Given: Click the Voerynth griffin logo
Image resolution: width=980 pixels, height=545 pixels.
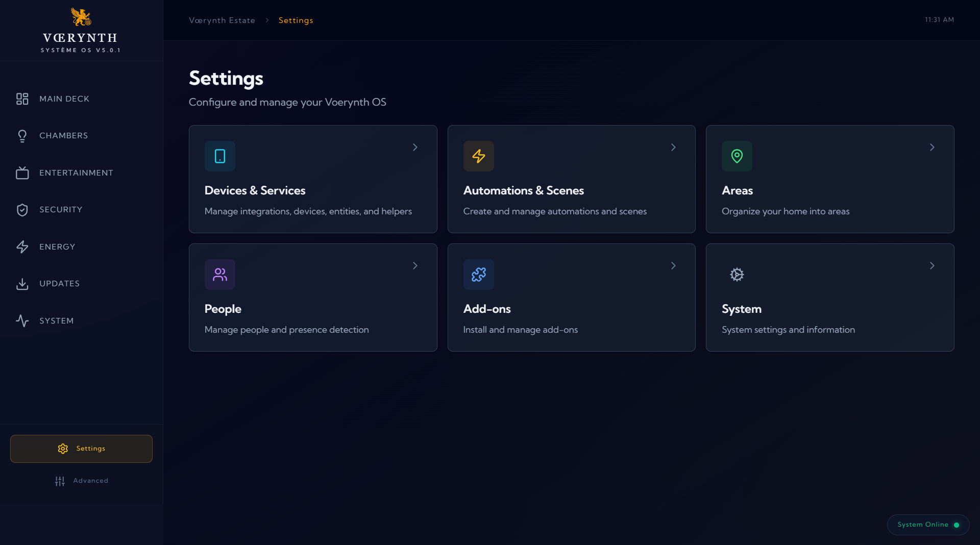Looking at the screenshot, I should 81,17.
